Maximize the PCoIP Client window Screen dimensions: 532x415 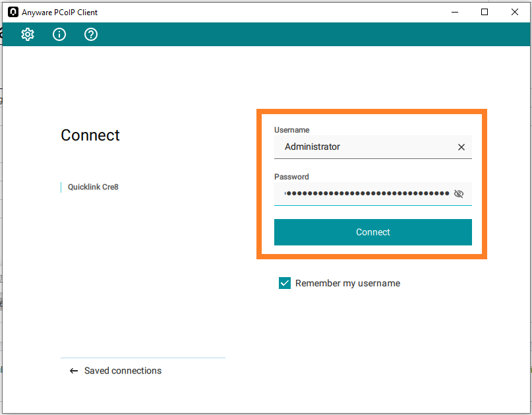[x=485, y=13]
